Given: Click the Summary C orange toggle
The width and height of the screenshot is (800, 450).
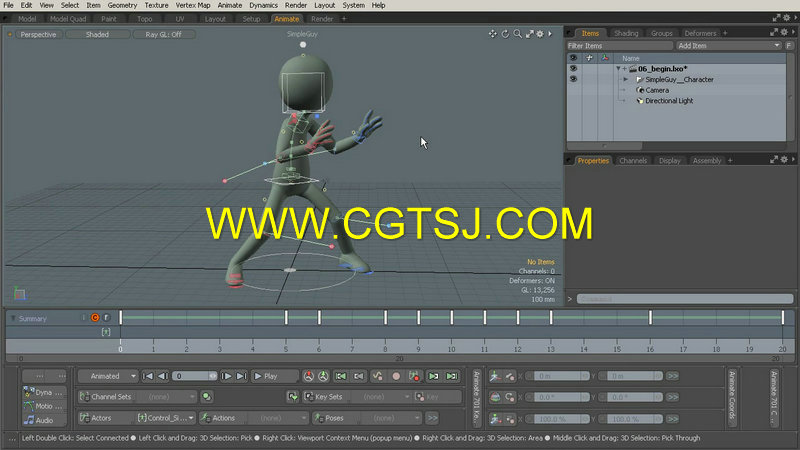Looking at the screenshot, I should click(x=95, y=317).
